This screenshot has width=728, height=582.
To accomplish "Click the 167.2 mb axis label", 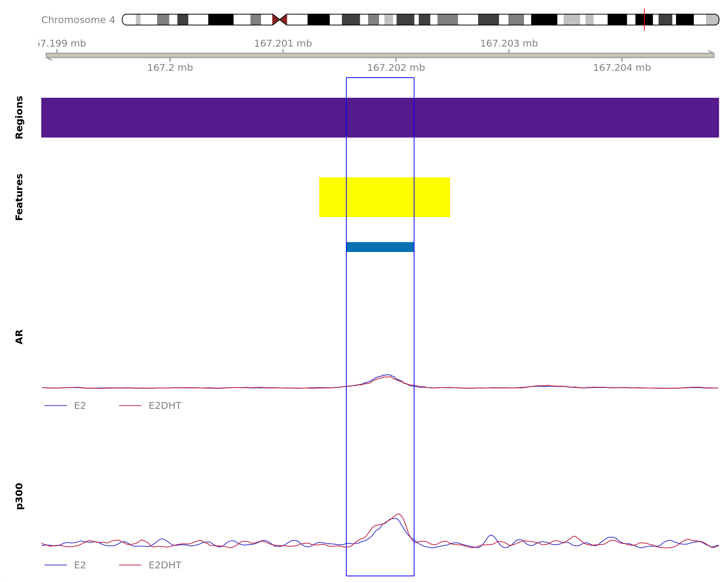I will 170,68.
